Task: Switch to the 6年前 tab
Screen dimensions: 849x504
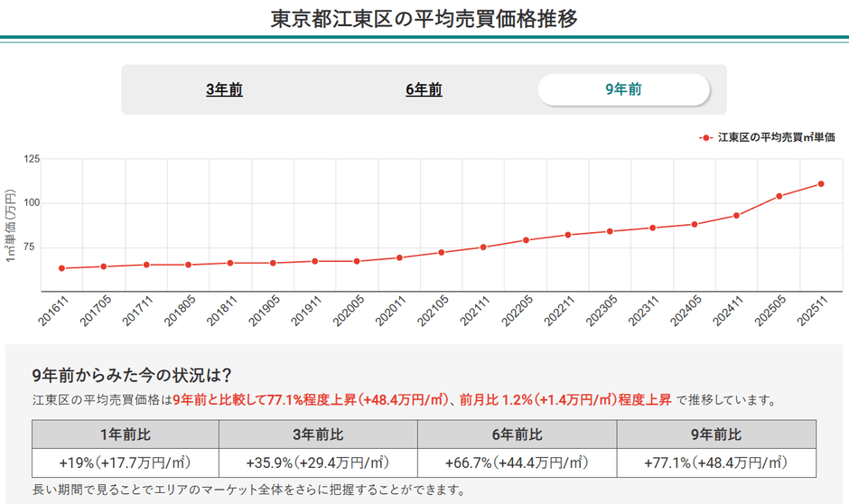Action: click(424, 89)
